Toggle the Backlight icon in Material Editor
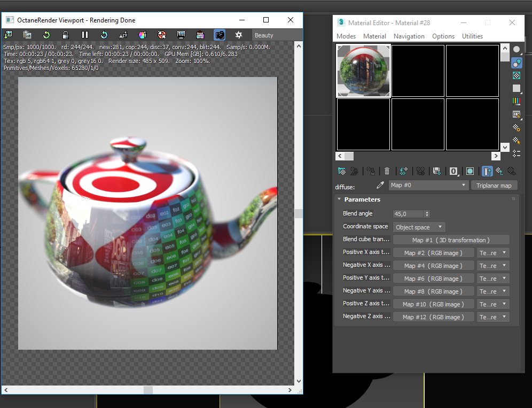This screenshot has width=532, height=408. pos(517,63)
